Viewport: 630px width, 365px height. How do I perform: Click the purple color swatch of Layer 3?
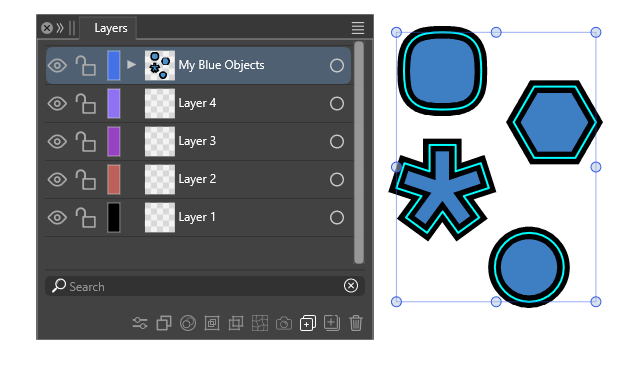pos(114,141)
